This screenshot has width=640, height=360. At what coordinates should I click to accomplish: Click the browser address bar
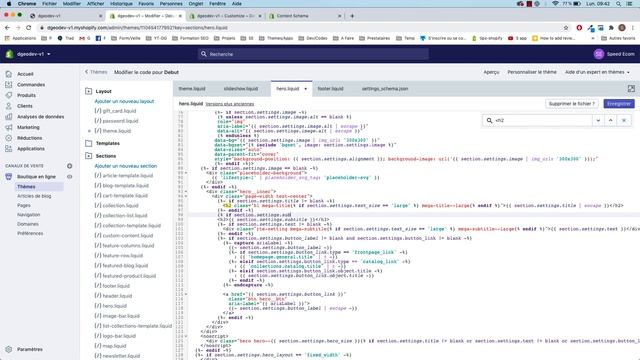[x=300, y=28]
